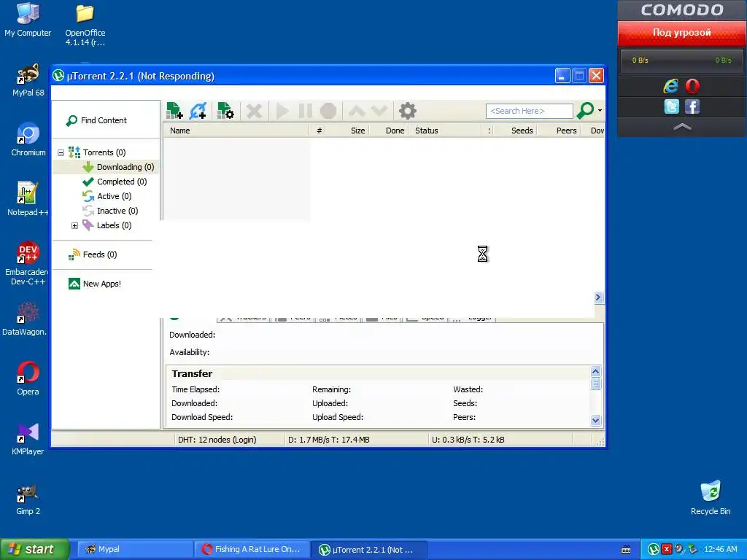Image resolution: width=747 pixels, height=560 pixels.
Task: Click µTorrent taskbar button
Action: [369, 550]
